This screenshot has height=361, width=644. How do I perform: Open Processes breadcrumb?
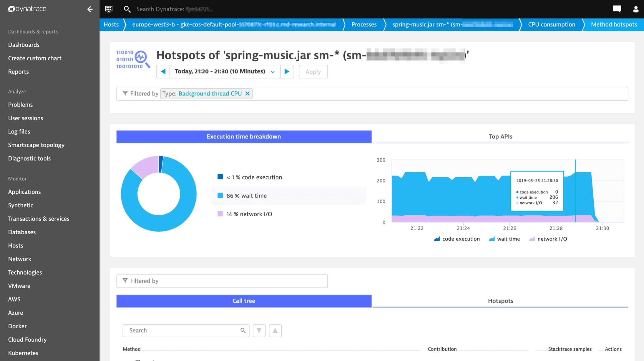tap(364, 24)
